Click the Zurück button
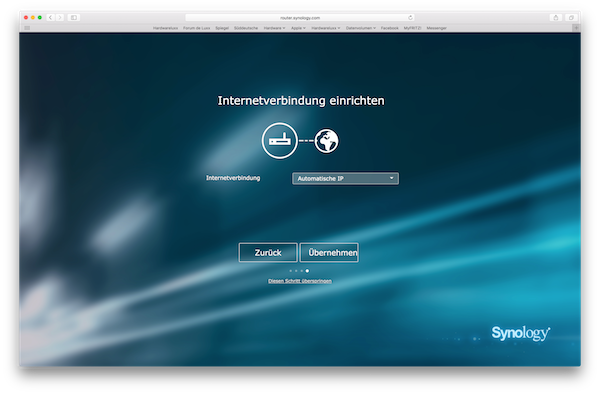The height and width of the screenshot is (394, 600). tap(268, 252)
